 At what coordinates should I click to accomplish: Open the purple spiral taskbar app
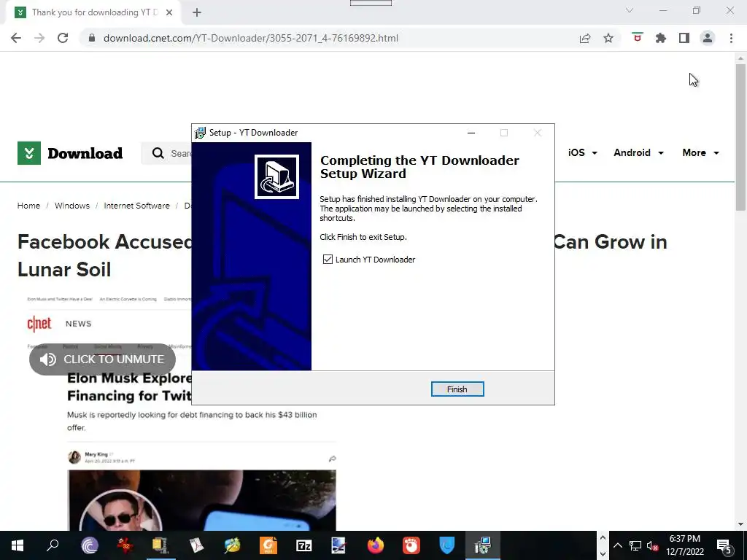click(x=90, y=545)
